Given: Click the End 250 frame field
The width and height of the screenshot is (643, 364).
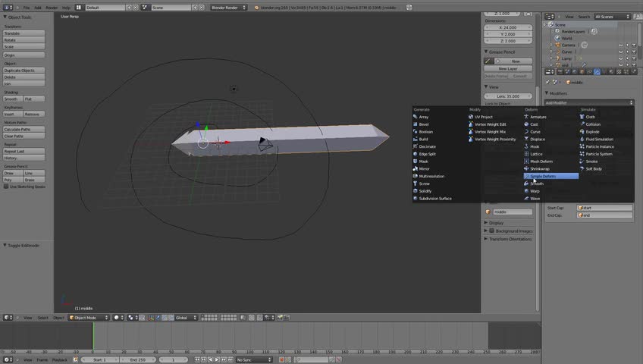Looking at the screenshot, I should (137, 359).
